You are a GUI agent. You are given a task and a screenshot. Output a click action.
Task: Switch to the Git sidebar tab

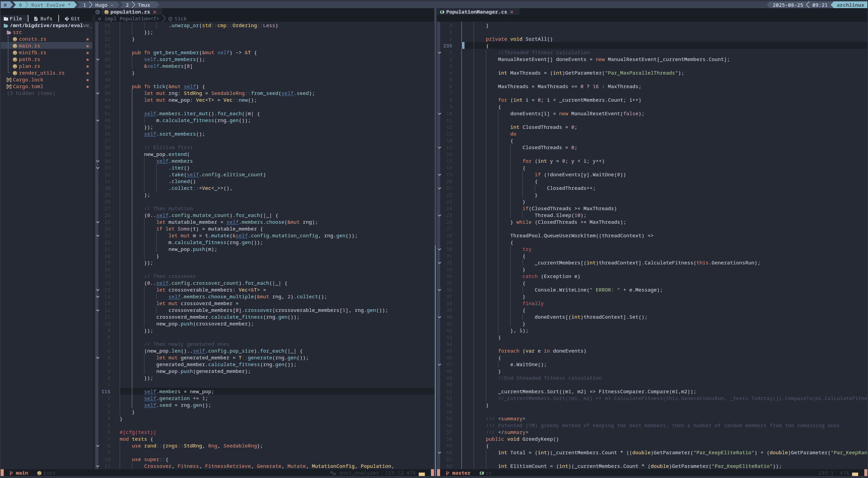pos(72,19)
